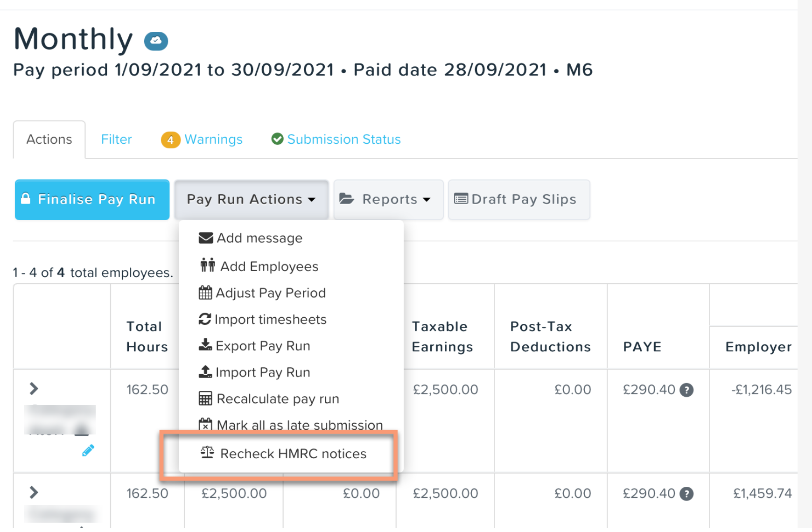This screenshot has height=532, width=812.
Task: Expand the second employee row chevron
Action: point(34,493)
